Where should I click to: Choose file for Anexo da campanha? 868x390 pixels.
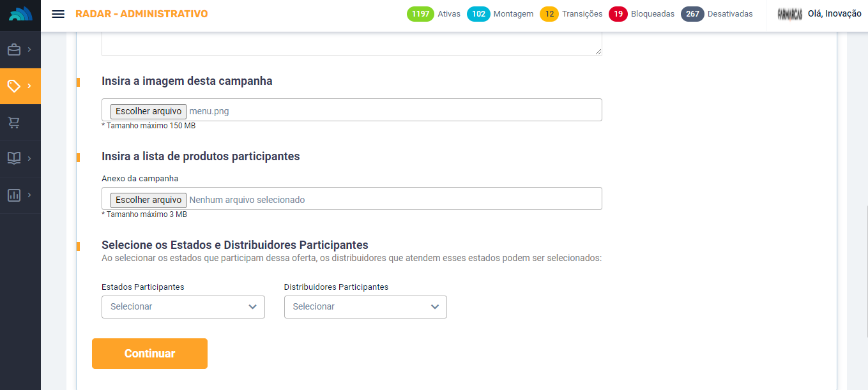click(x=148, y=200)
